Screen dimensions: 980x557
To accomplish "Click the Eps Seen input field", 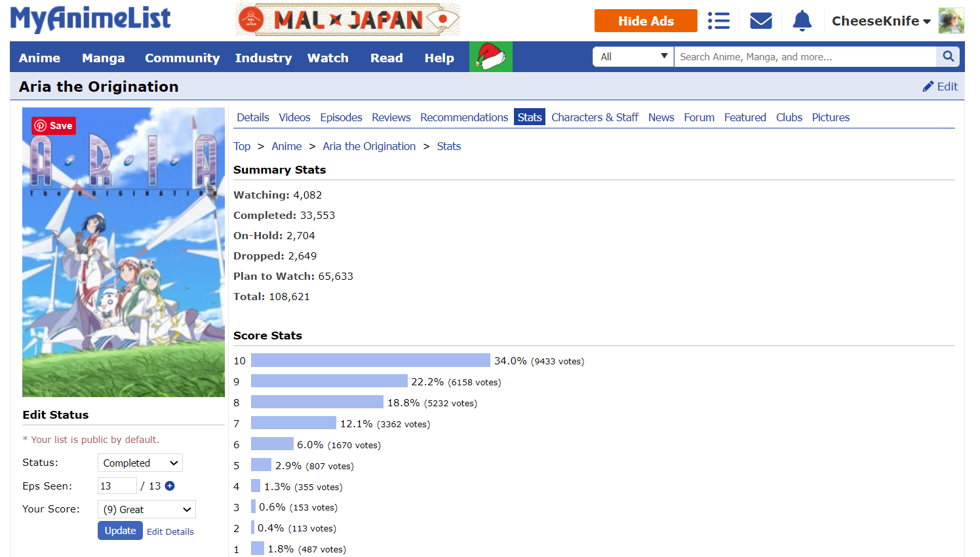I will [117, 486].
